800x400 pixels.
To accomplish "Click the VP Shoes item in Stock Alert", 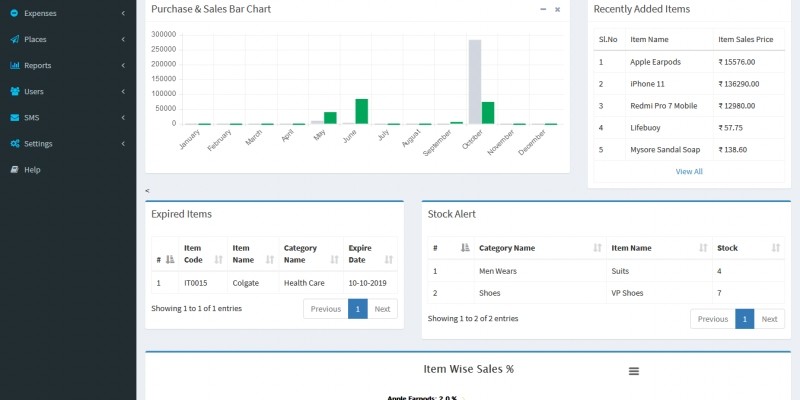I will [627, 293].
